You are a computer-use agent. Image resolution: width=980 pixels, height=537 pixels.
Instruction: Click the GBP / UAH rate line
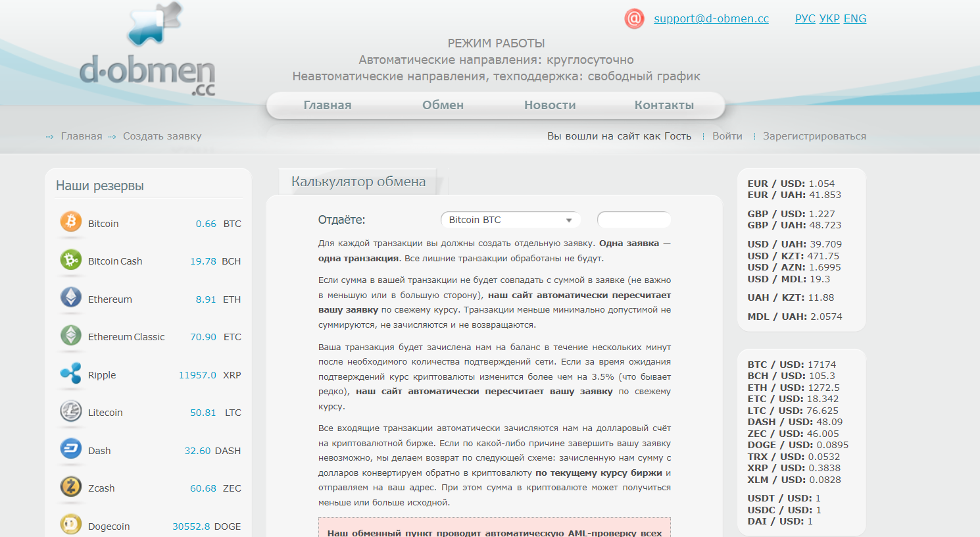coord(795,225)
